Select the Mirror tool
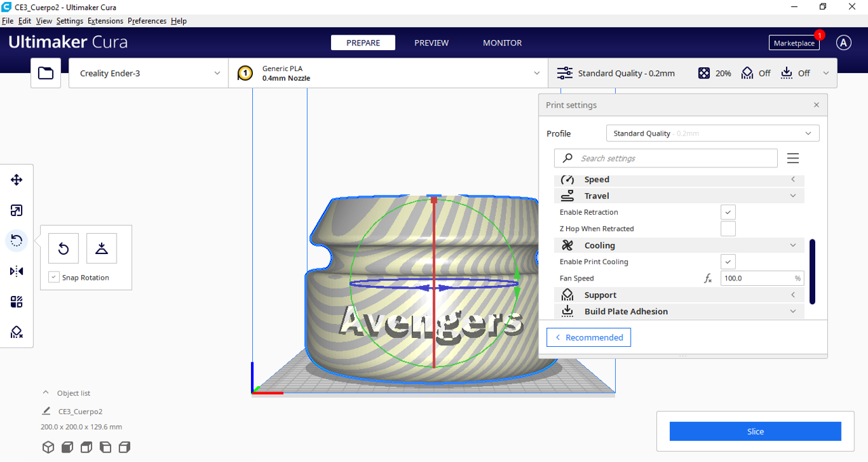This screenshot has height=462, width=868. point(16,271)
